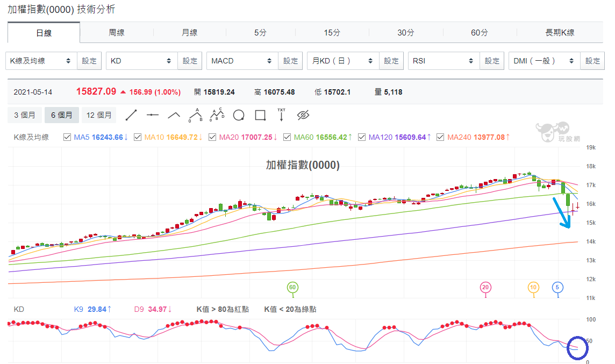Select the 12 個月 range button
The image size is (615, 364).
coord(99,115)
